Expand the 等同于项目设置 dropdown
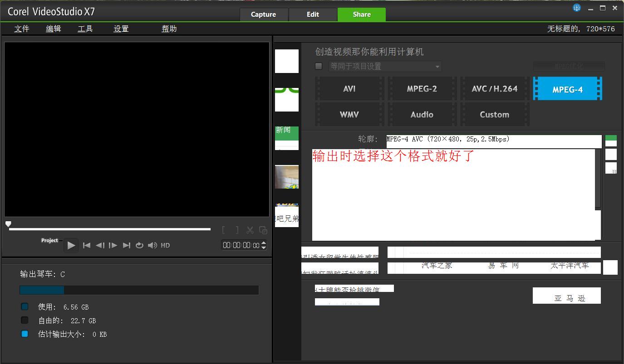The image size is (624, 364). pyautogui.click(x=385, y=66)
